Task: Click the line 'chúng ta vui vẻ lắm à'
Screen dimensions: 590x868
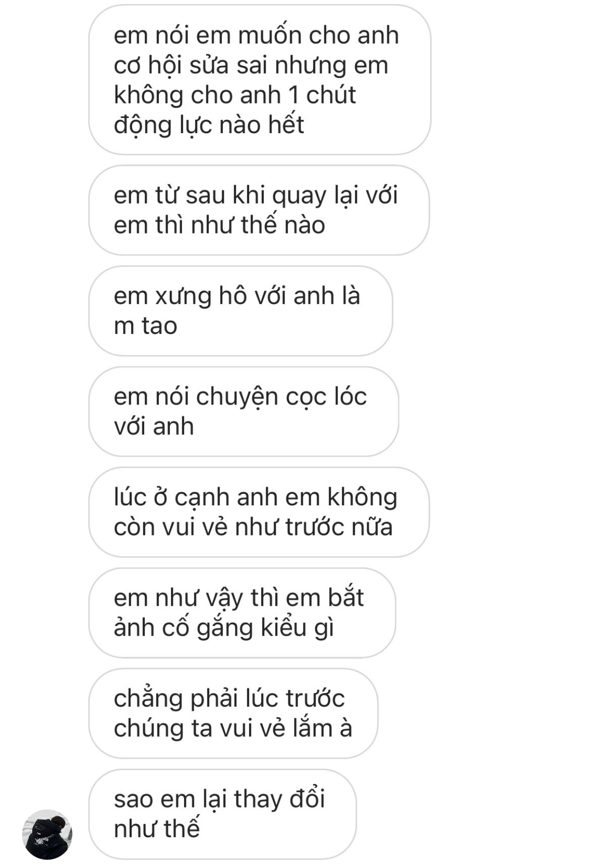Action: point(233,729)
